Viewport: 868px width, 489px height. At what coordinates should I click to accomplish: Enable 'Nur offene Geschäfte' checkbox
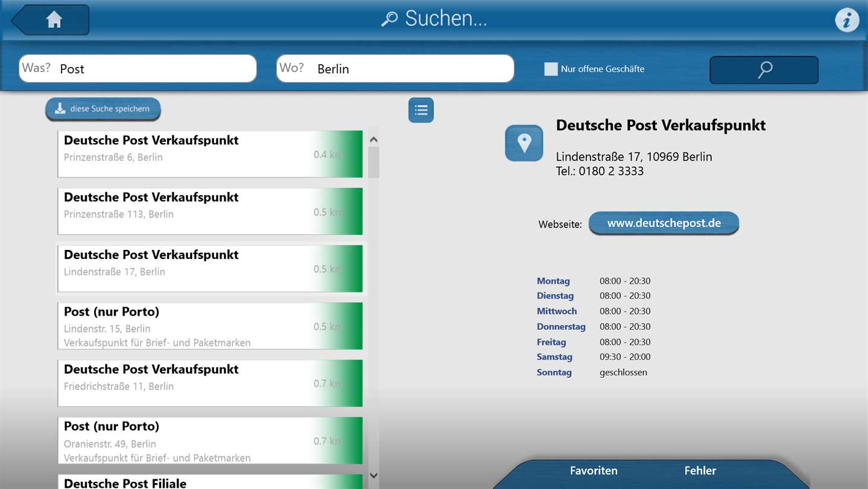pyautogui.click(x=551, y=69)
